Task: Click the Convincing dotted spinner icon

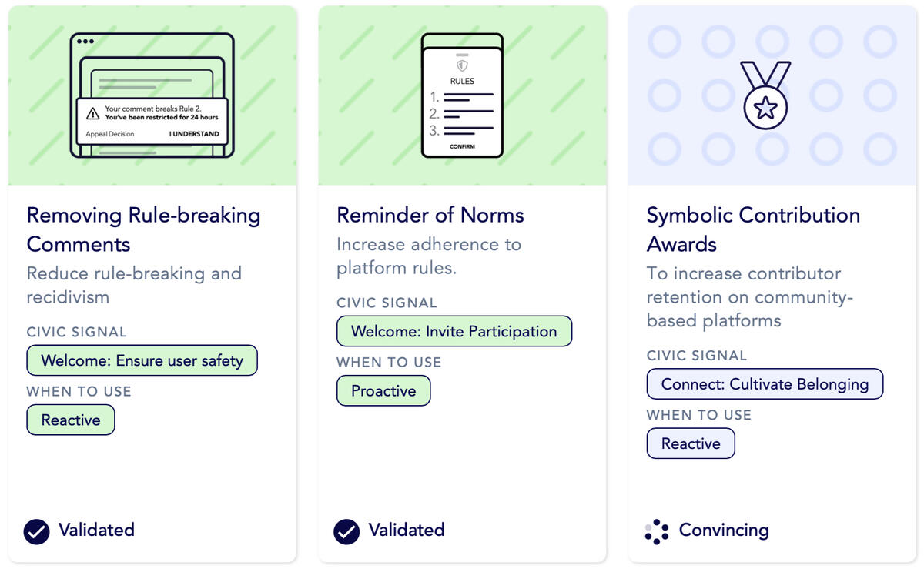Action: 657,531
